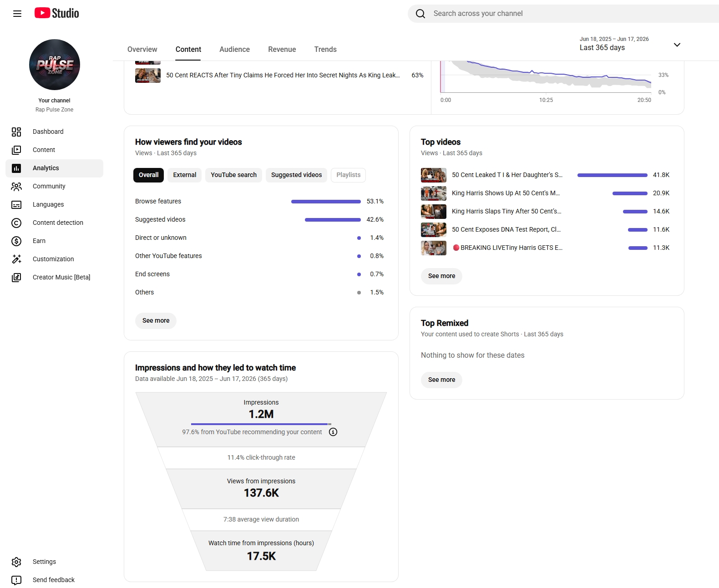Select the Suggested videos chip
The height and width of the screenshot is (588, 719).
point(296,175)
